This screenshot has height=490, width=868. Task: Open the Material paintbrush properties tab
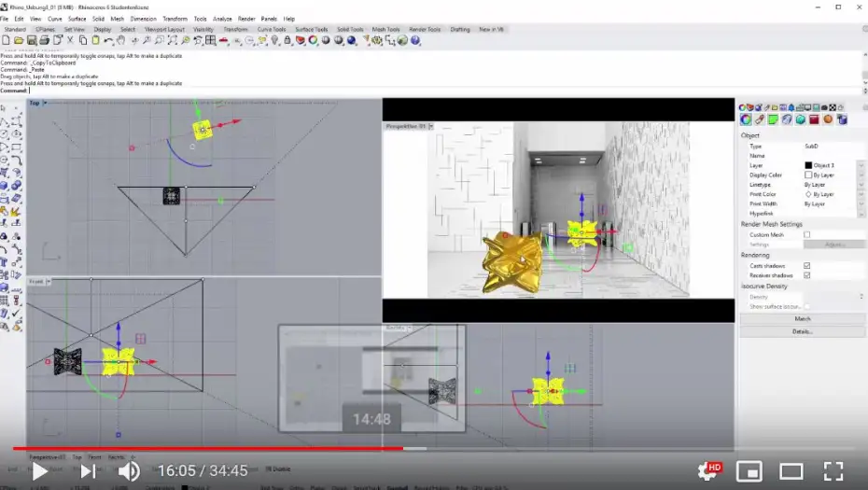coord(760,119)
